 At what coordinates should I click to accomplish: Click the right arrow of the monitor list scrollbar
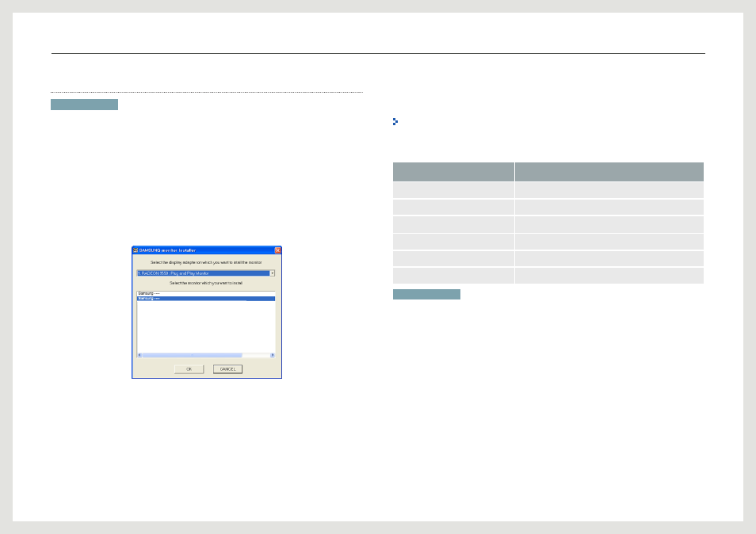click(273, 355)
